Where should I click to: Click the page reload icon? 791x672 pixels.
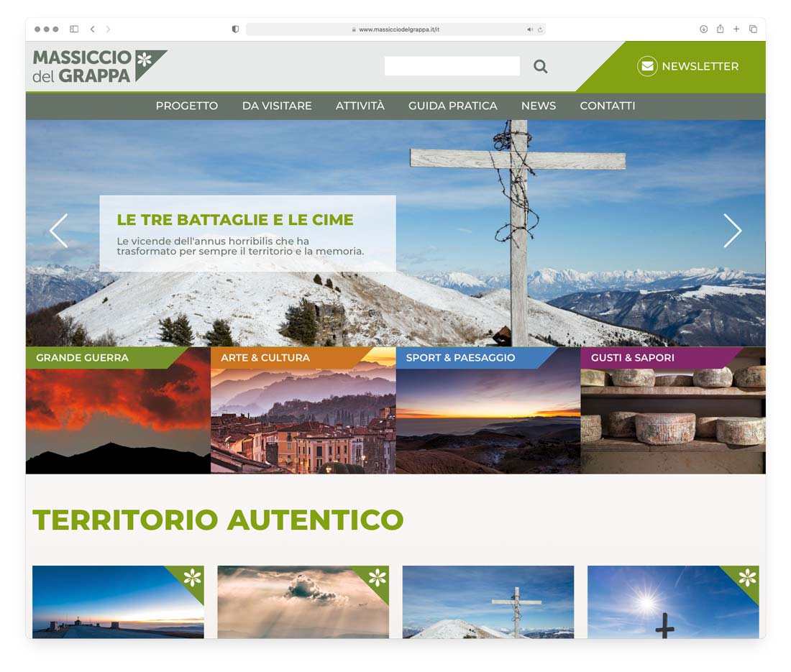click(540, 29)
